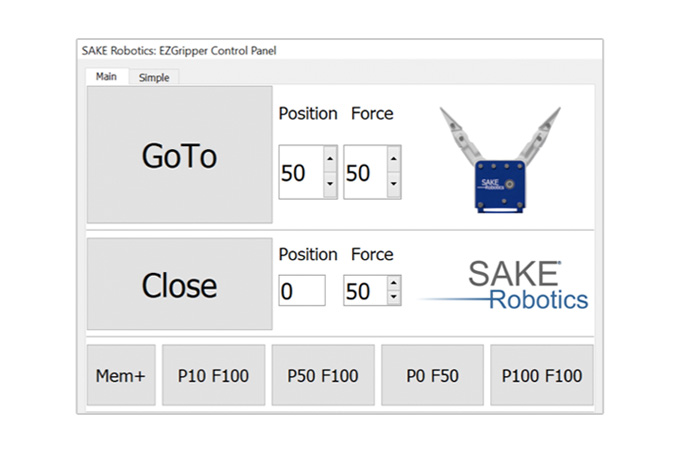
Task: Click the blue EZGripper image
Action: pyautogui.click(x=500, y=160)
